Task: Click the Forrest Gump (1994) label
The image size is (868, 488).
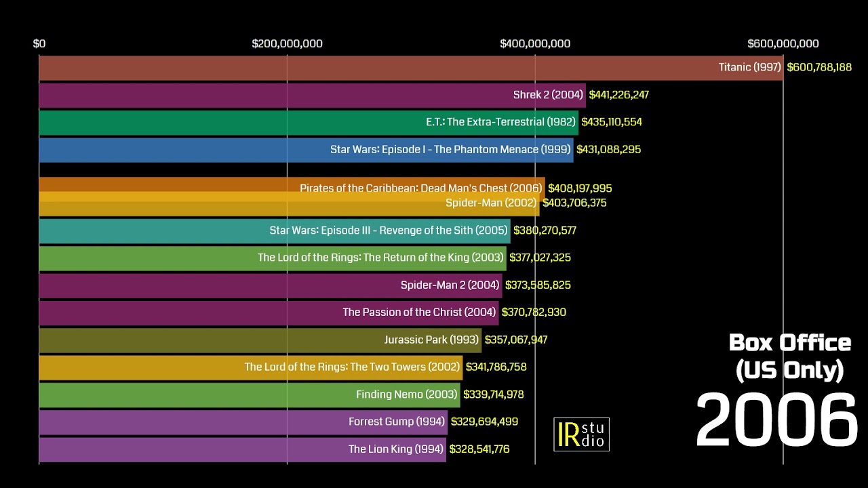Action: coord(397,422)
